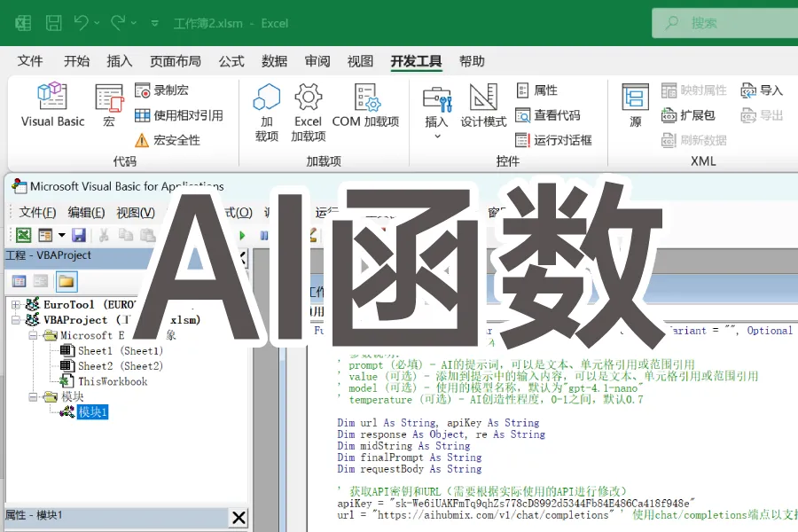Enable 设计模式 design mode
The width and height of the screenshot is (798, 532).
coord(482,106)
